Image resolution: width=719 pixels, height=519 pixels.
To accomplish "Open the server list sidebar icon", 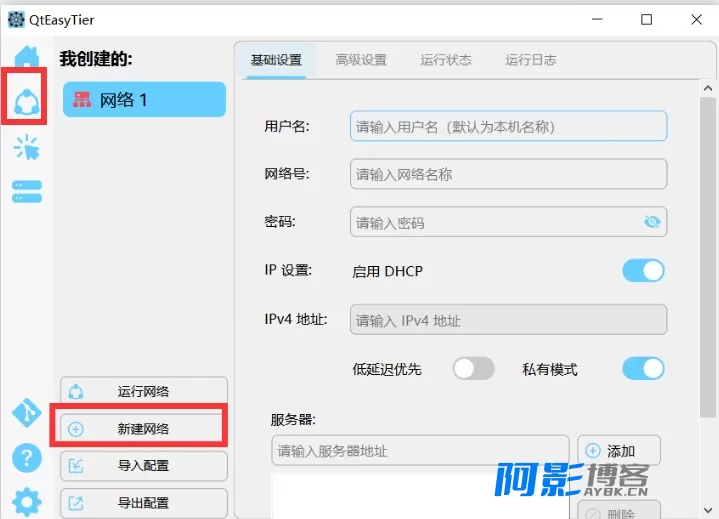I will click(x=27, y=191).
